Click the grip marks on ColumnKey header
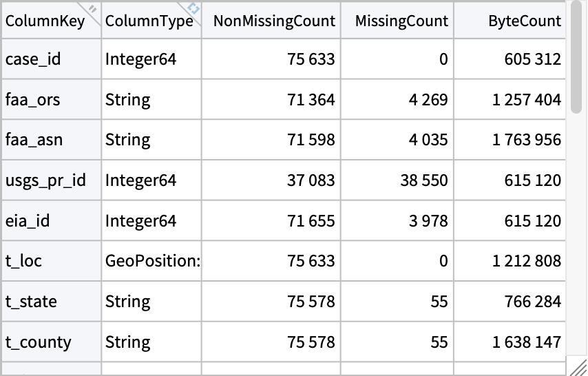 point(93,7)
